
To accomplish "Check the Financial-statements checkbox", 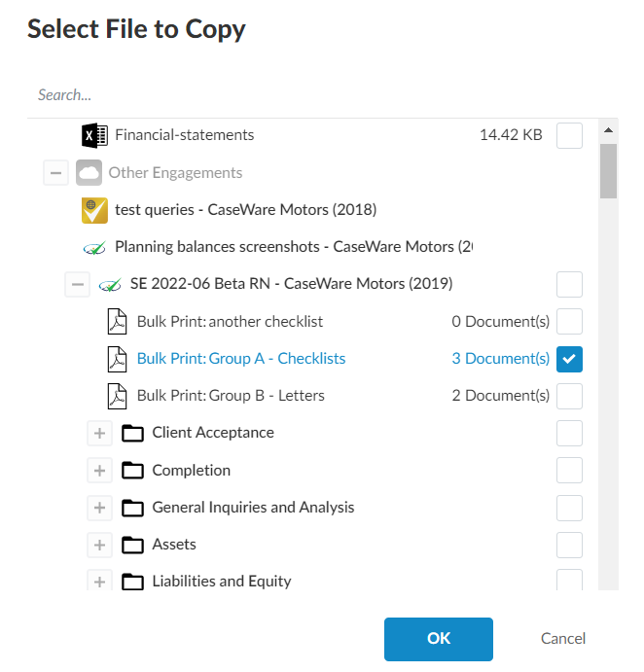I will point(569,135).
